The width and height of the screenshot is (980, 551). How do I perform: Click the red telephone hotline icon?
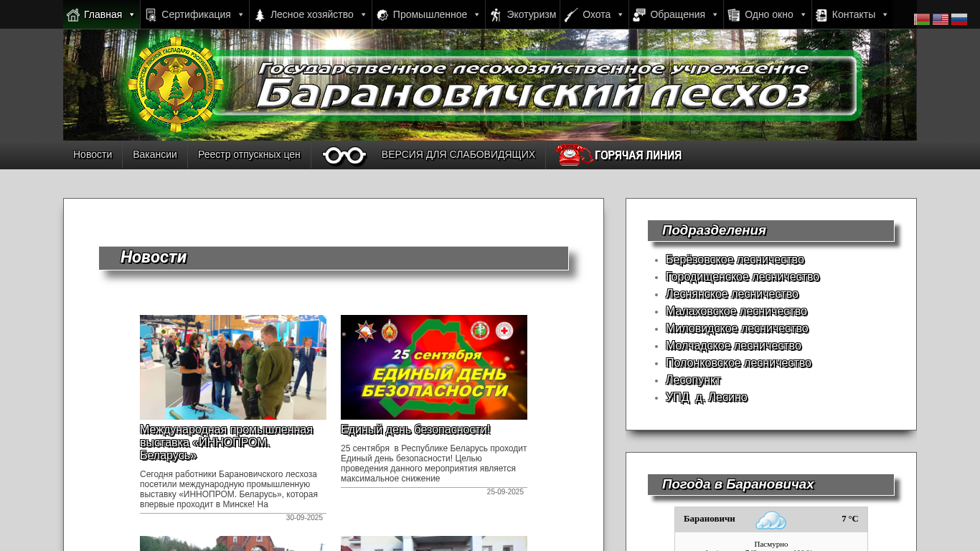pos(574,155)
